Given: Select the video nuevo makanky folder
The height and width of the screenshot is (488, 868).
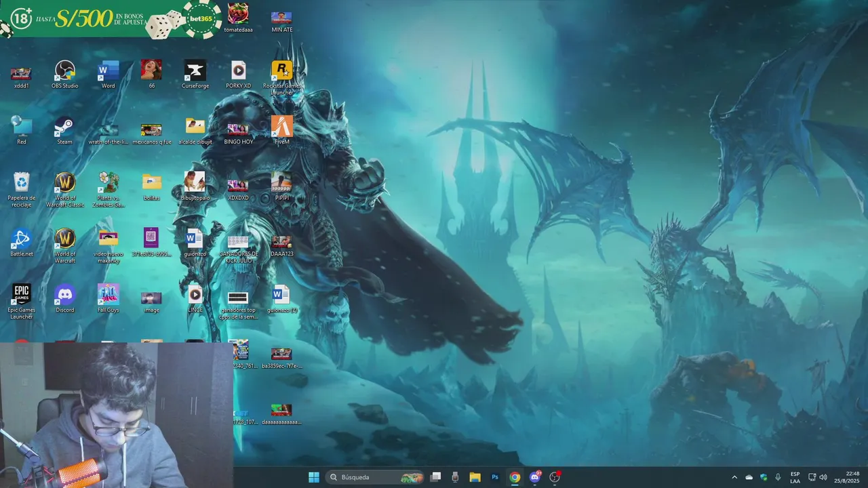Looking at the screenshot, I should click(x=108, y=246).
